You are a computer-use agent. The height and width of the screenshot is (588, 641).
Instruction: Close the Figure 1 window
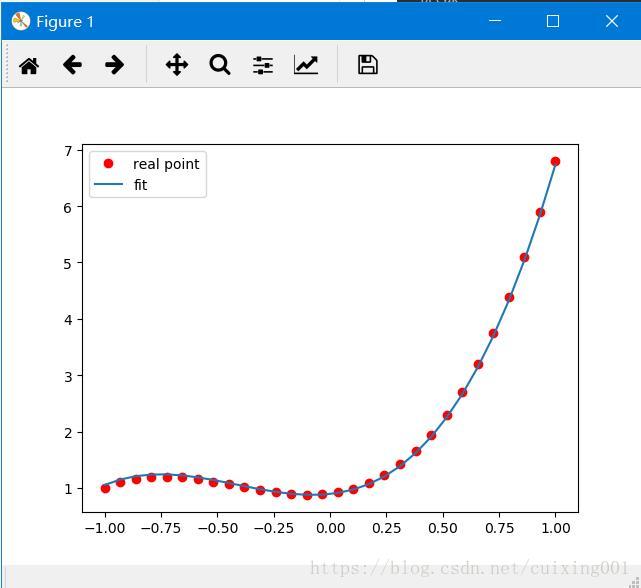[x=612, y=21]
